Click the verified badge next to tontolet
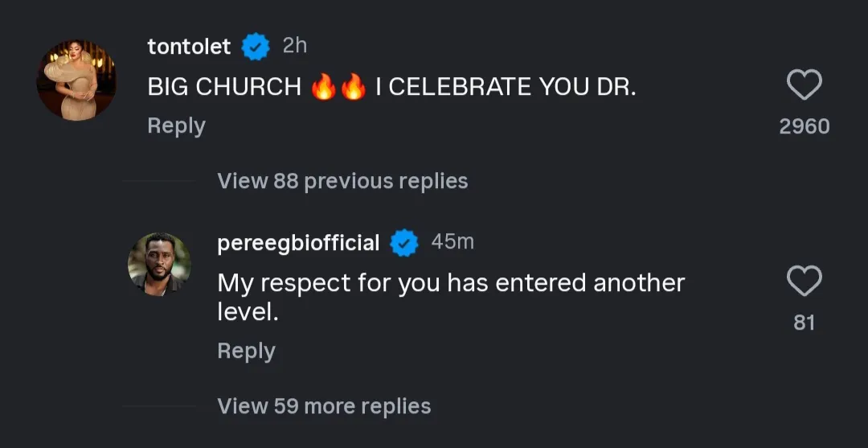Screen dimensions: 868x448 click(256, 47)
